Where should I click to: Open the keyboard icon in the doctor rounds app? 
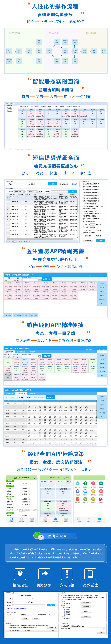[x=40, y=280]
